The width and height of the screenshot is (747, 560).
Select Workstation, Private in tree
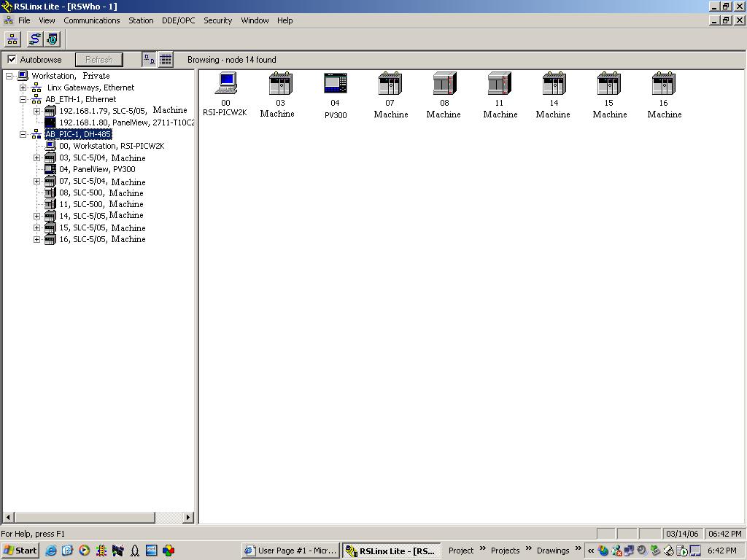point(71,76)
